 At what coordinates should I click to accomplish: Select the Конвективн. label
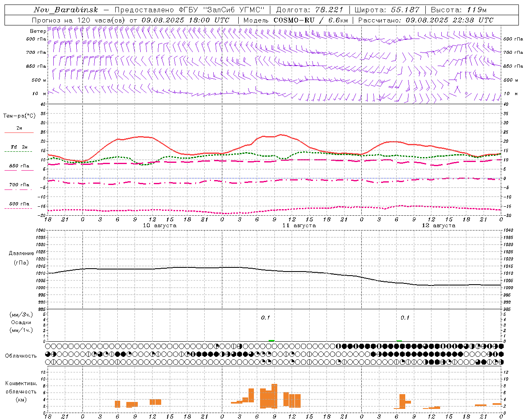21,383
